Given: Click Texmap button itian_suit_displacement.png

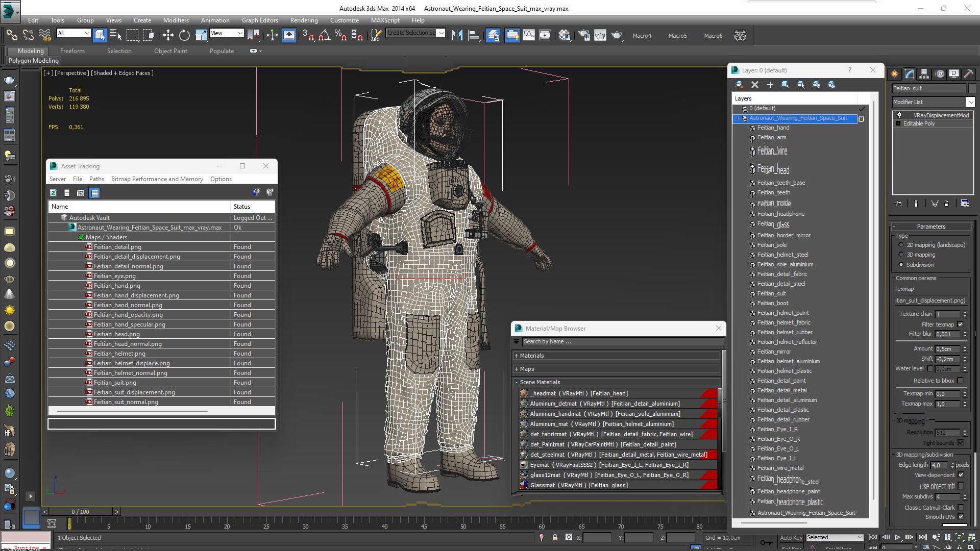Looking at the screenshot, I should (930, 300).
